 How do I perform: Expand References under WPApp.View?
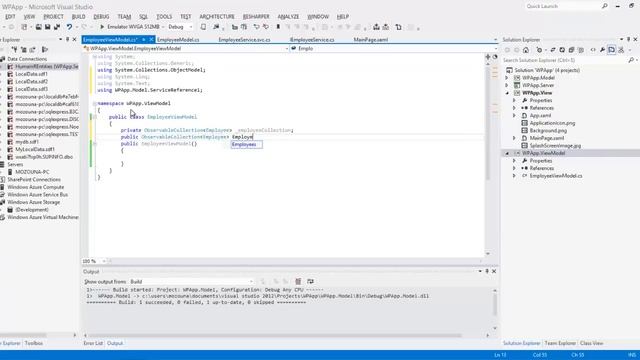click(514, 108)
